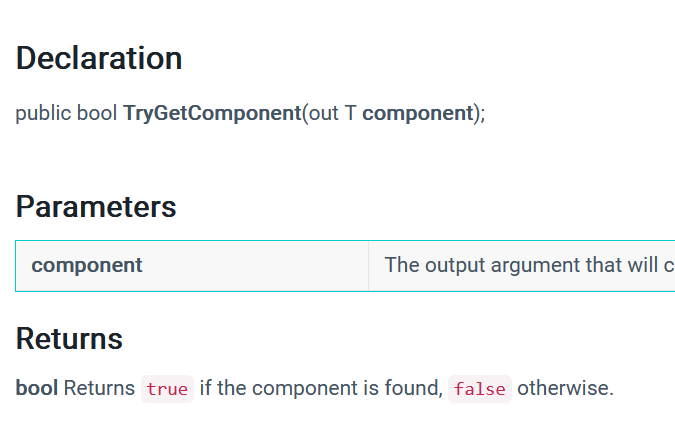Click the 'component' parameter name table cell
Viewport: 675px width, 423px height.
click(87, 265)
